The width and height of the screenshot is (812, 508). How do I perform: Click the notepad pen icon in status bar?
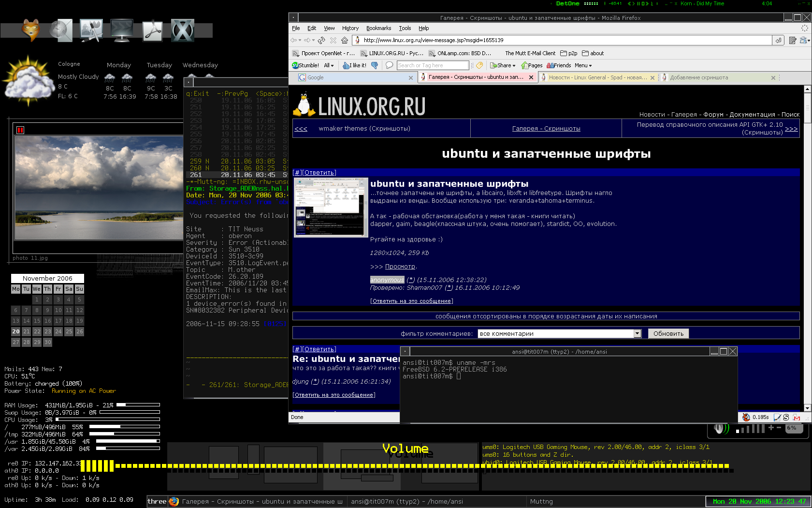(777, 417)
